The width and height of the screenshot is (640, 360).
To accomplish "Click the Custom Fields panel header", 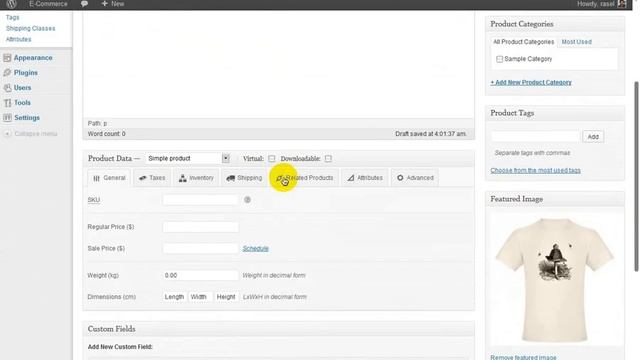I will tap(278, 329).
